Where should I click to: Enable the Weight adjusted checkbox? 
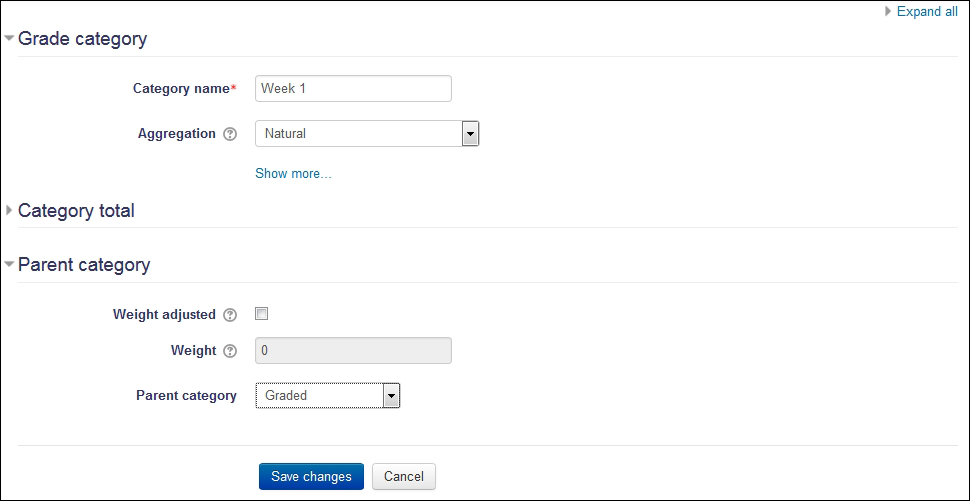click(262, 314)
